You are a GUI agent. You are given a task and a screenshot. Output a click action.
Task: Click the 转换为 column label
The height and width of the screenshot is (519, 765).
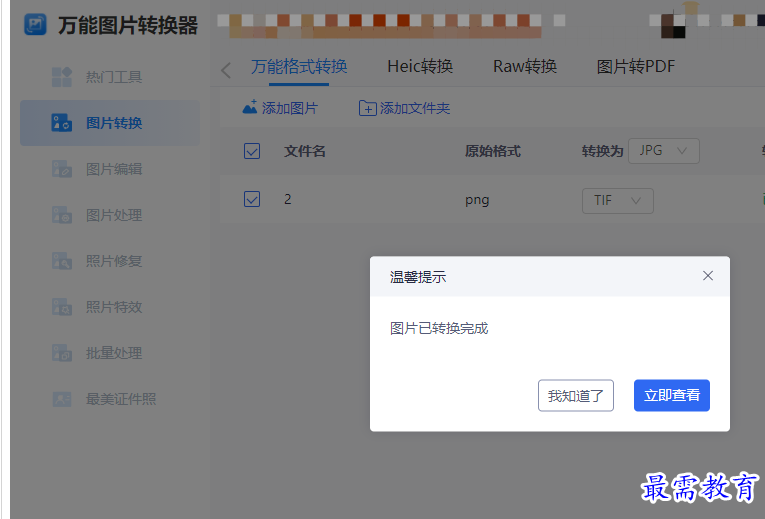(603, 151)
